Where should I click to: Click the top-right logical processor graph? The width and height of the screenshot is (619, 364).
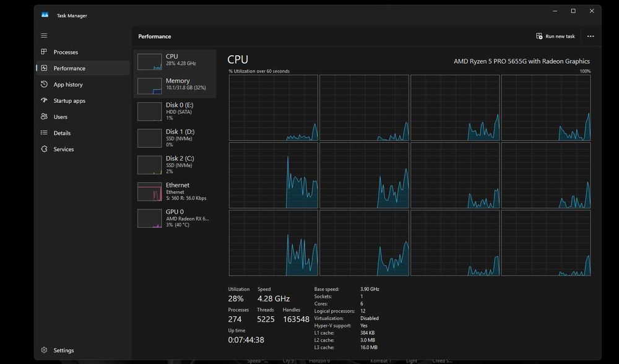[546, 108]
